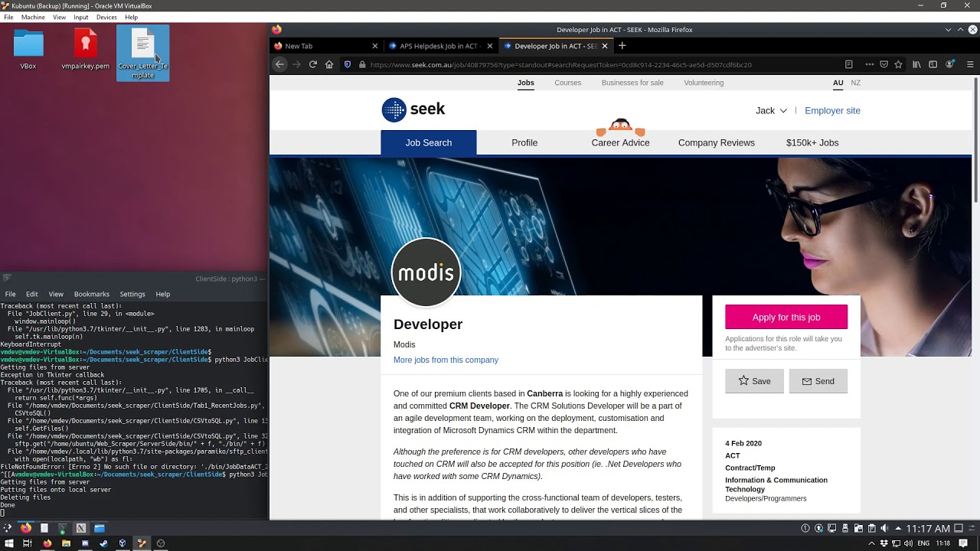
Task: Open page actions three-dot menu
Action: pyautogui.click(x=870, y=65)
